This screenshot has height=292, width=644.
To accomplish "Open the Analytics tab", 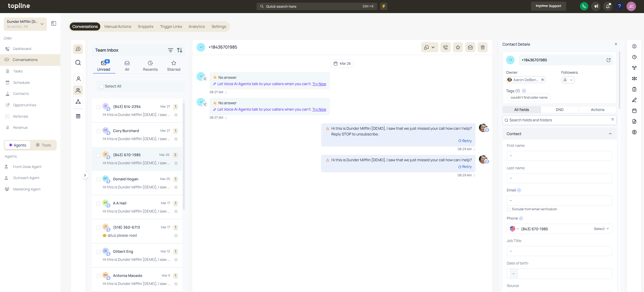I will [x=197, y=26].
